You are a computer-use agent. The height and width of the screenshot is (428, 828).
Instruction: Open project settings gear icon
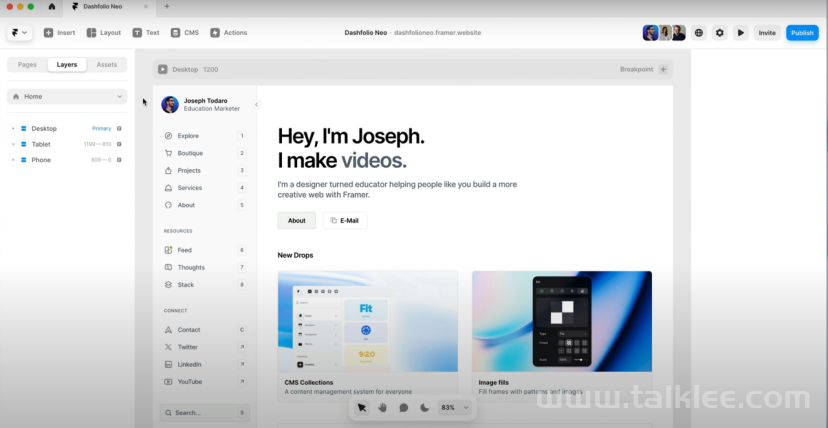click(x=719, y=33)
